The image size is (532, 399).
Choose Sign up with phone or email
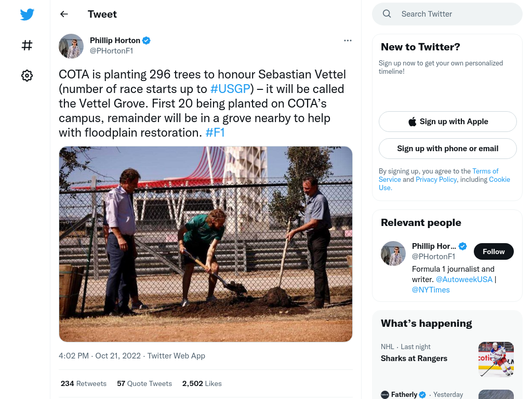click(447, 149)
